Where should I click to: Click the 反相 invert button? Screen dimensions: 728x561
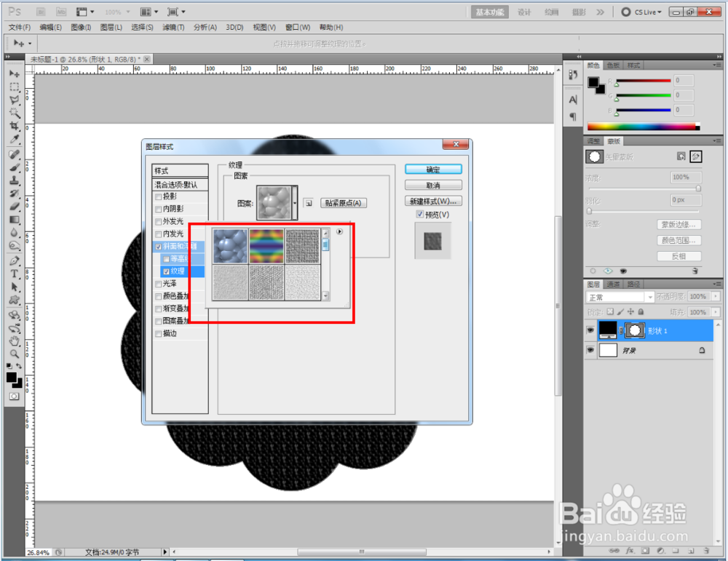pyautogui.click(x=678, y=256)
